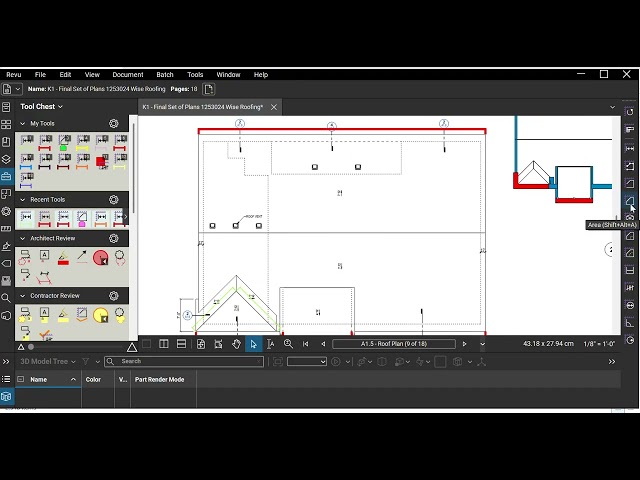
Task: Open the Tools menu
Action: (x=195, y=75)
